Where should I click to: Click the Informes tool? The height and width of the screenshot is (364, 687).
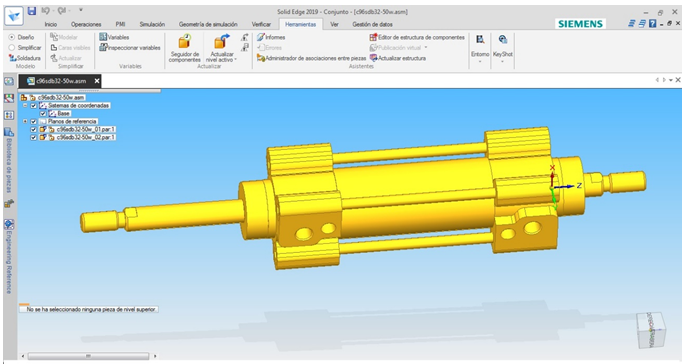point(271,38)
